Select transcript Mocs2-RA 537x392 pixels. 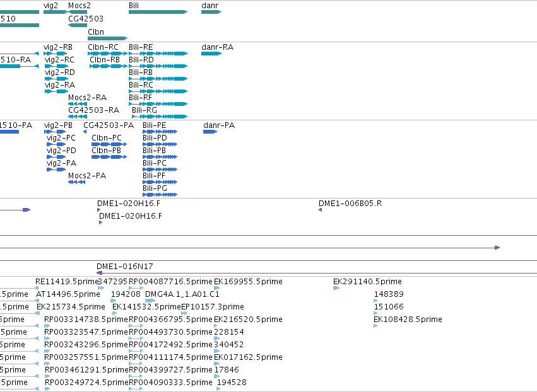pyautogui.click(x=87, y=98)
